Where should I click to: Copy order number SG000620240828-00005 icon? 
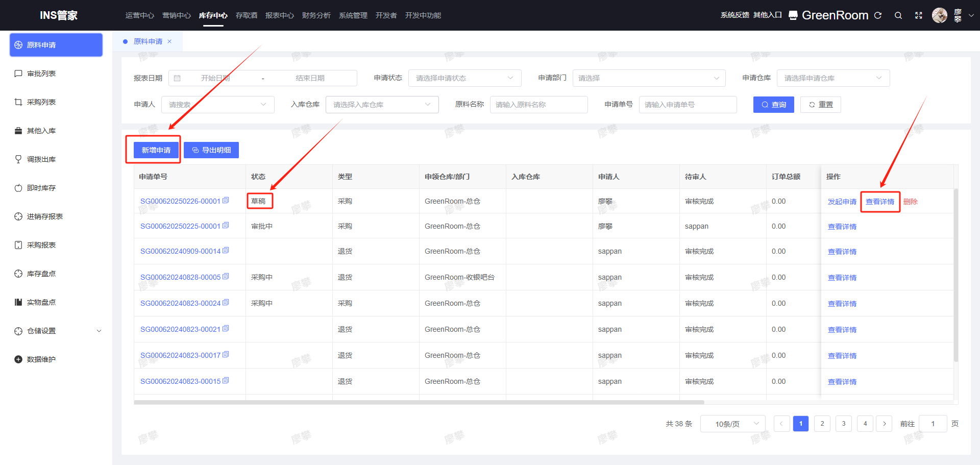226,277
